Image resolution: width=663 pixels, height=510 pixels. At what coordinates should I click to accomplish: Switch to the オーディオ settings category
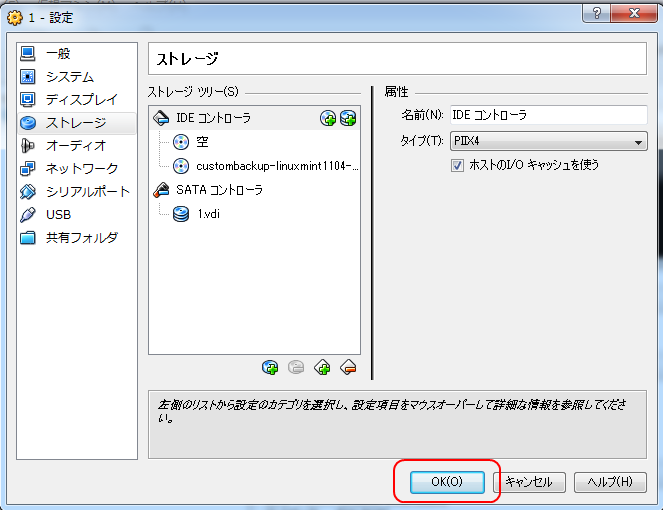tap(75, 146)
